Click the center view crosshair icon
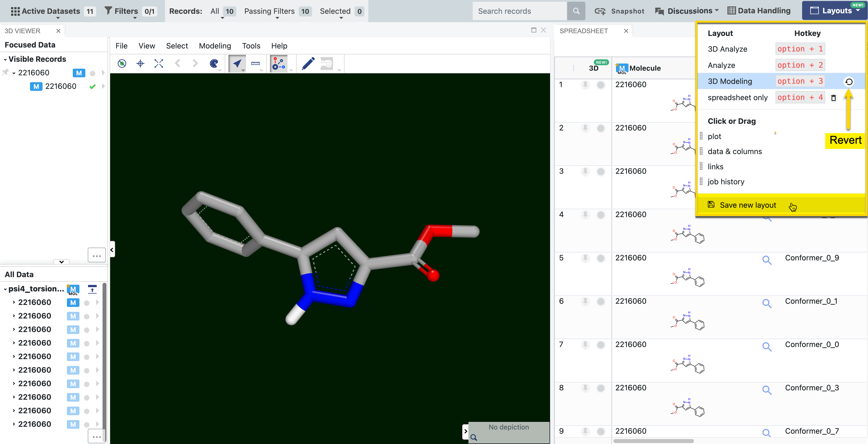 (x=140, y=63)
